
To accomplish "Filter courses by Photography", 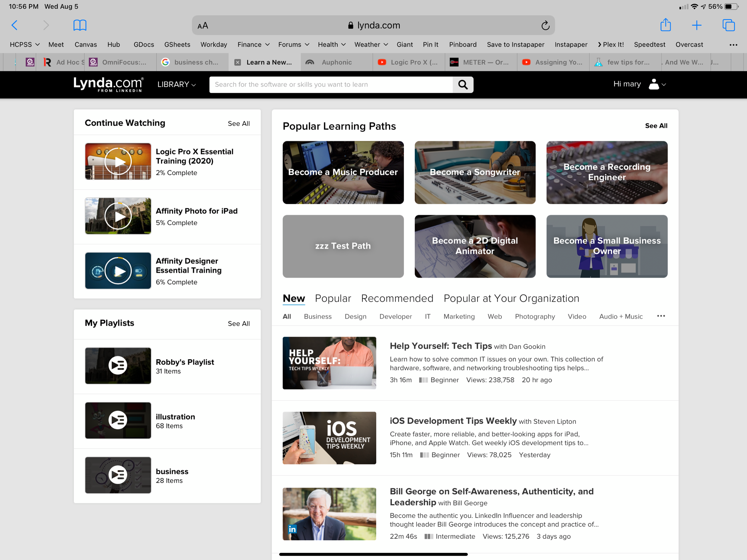I will (x=535, y=316).
